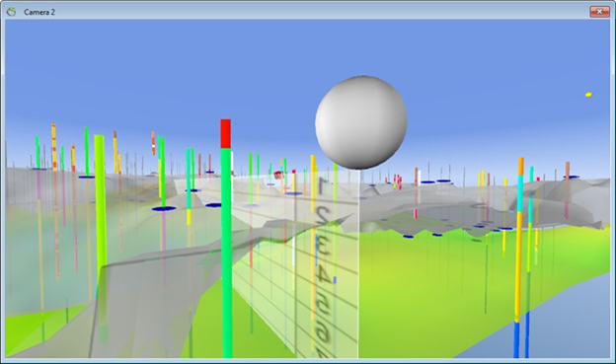Click the brown borehole at the far right horizon

click(x=567, y=170)
